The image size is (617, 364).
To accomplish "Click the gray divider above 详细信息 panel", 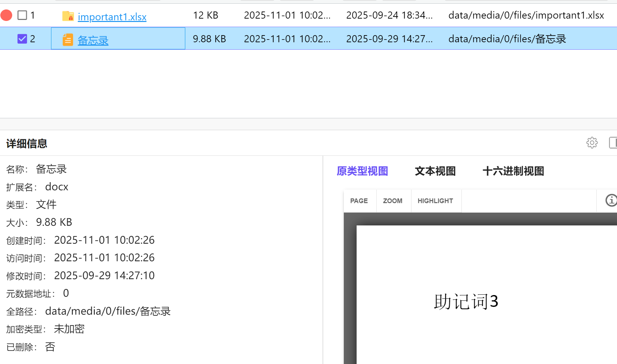I will pyautogui.click(x=308, y=124).
